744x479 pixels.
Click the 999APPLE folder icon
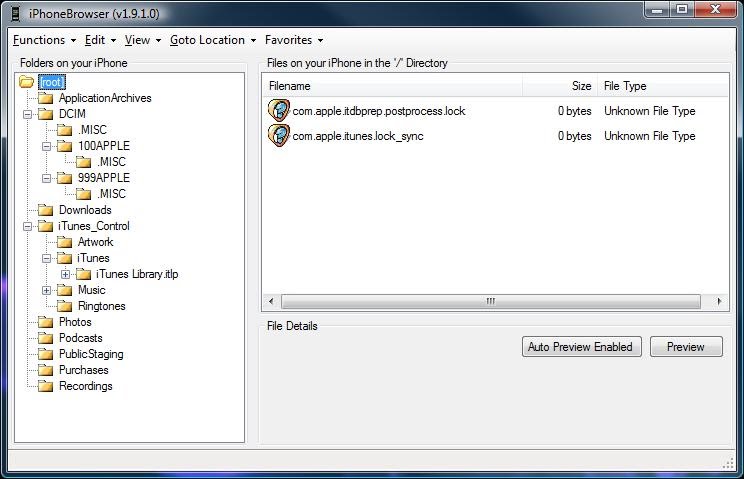click(65, 178)
